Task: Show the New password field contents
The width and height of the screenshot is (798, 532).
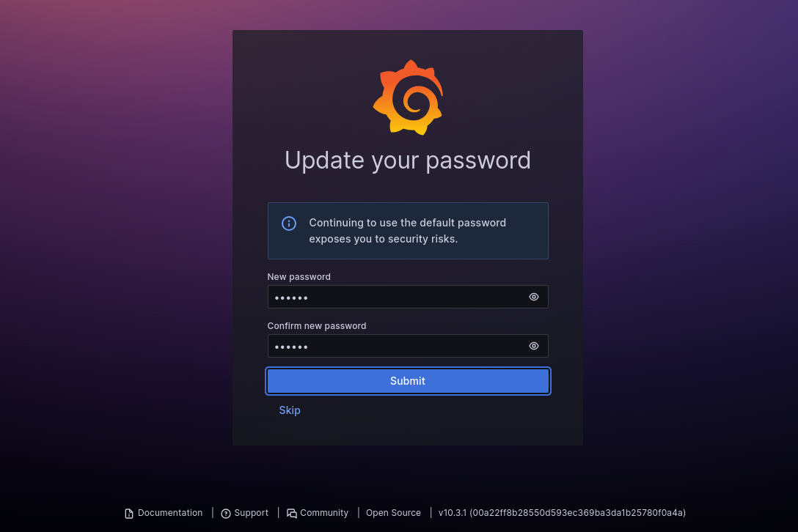Action: 533,297
